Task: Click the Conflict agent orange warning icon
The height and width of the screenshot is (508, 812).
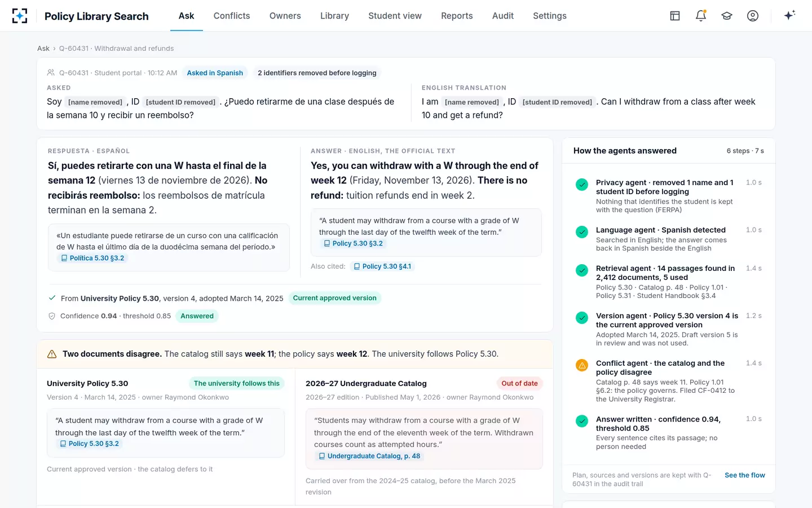Action: pos(582,365)
